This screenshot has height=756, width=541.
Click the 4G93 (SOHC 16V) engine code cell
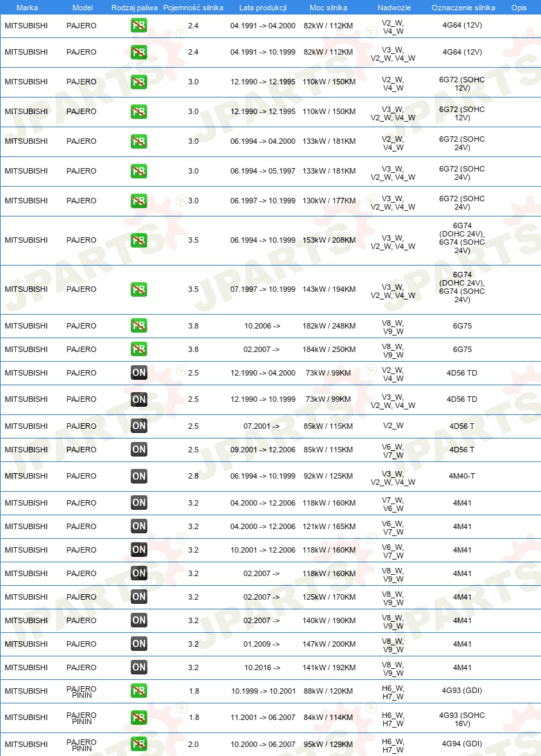coord(462,719)
